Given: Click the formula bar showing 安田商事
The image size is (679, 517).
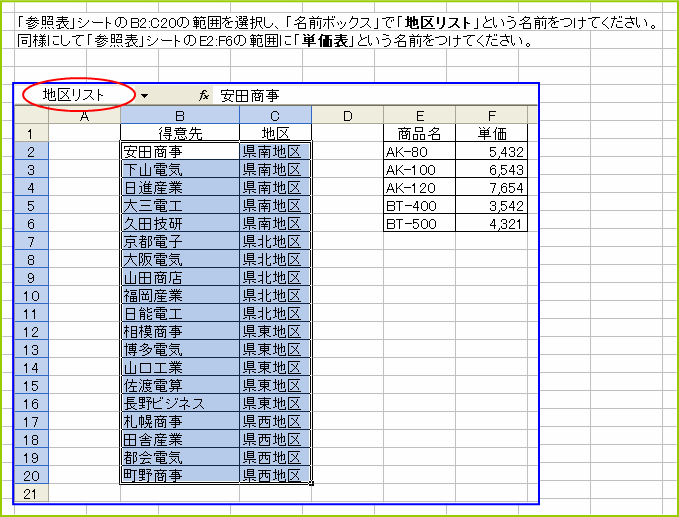Looking at the screenshot, I should pyautogui.click(x=374, y=95).
